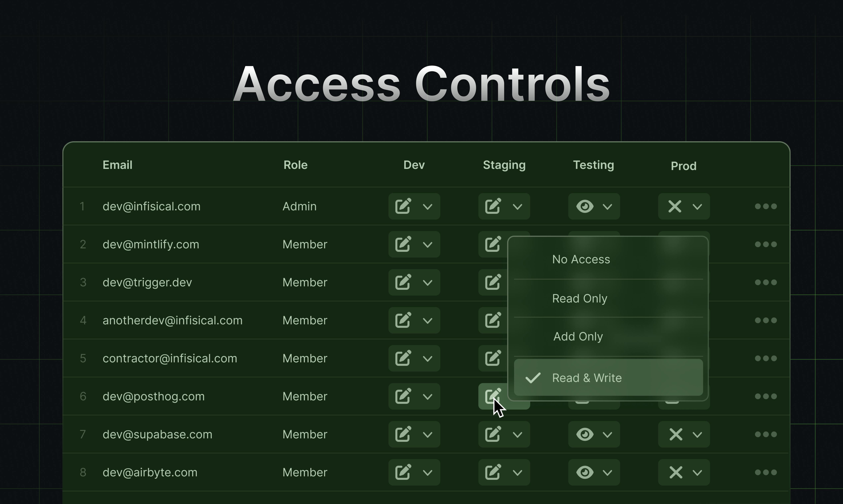
Task: Expand the Prod chevron for dev@supabase.com
Action: point(697,435)
